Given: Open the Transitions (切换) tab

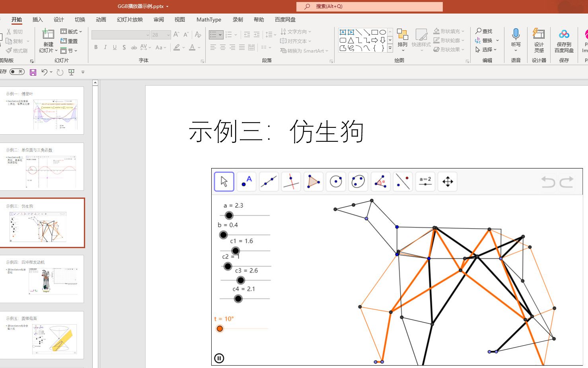Looking at the screenshot, I should click(80, 20).
